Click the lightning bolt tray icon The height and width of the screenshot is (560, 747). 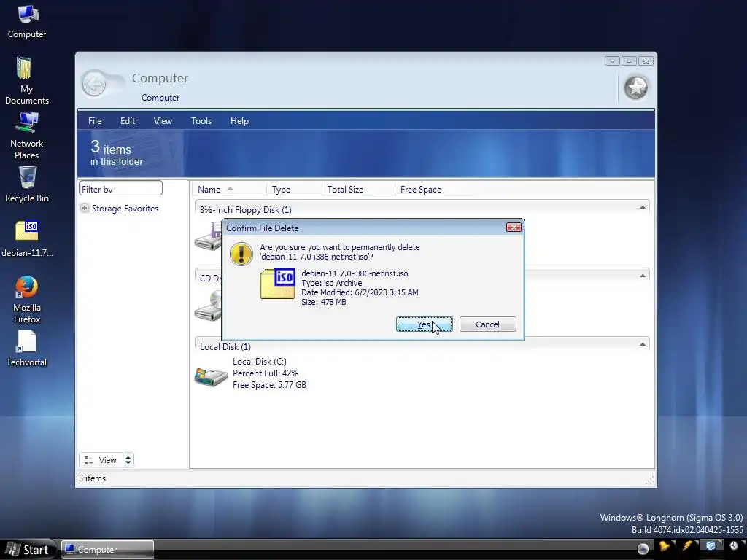tap(687, 546)
